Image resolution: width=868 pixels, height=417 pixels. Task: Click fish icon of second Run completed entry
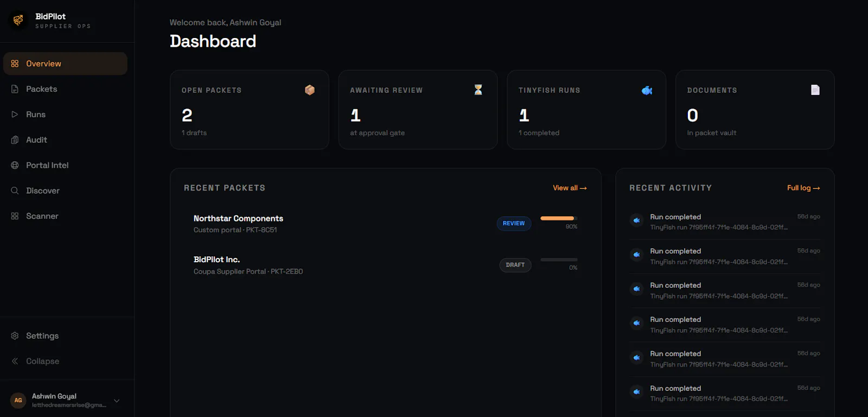tap(636, 255)
